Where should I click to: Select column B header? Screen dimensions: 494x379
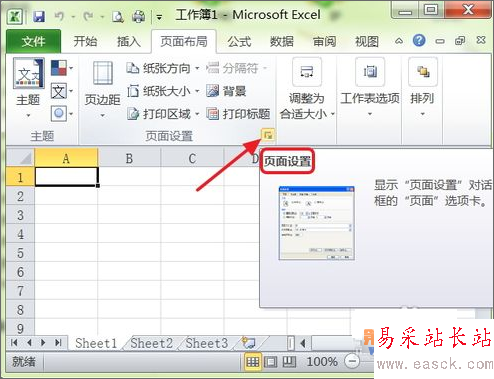point(129,158)
